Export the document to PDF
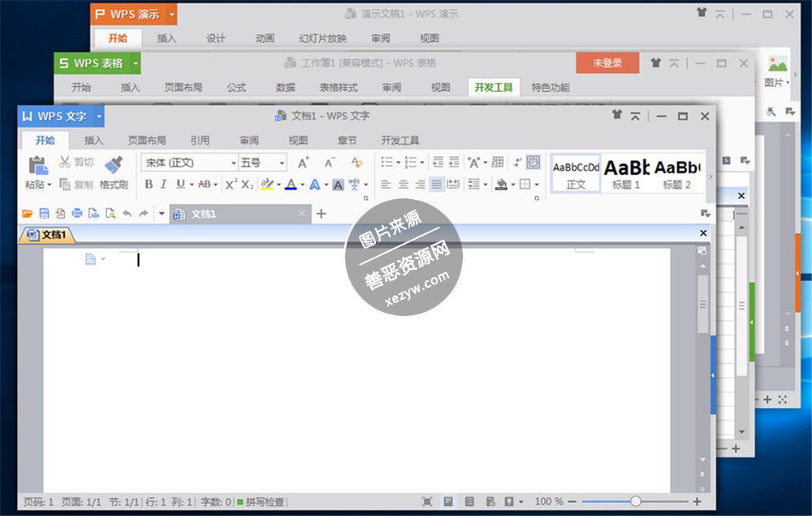Viewport: 812px width, 516px height. coord(61,213)
